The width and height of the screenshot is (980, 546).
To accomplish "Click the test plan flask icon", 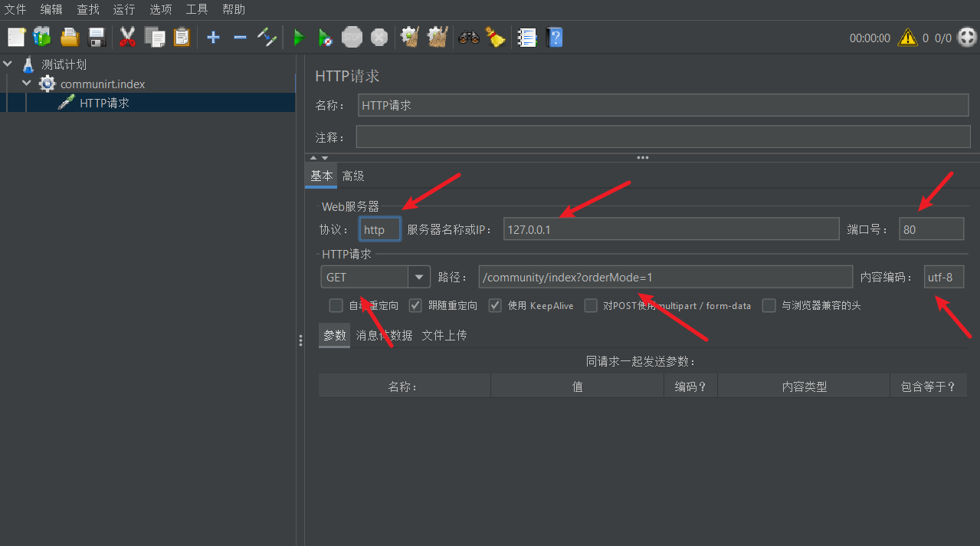I will point(29,65).
